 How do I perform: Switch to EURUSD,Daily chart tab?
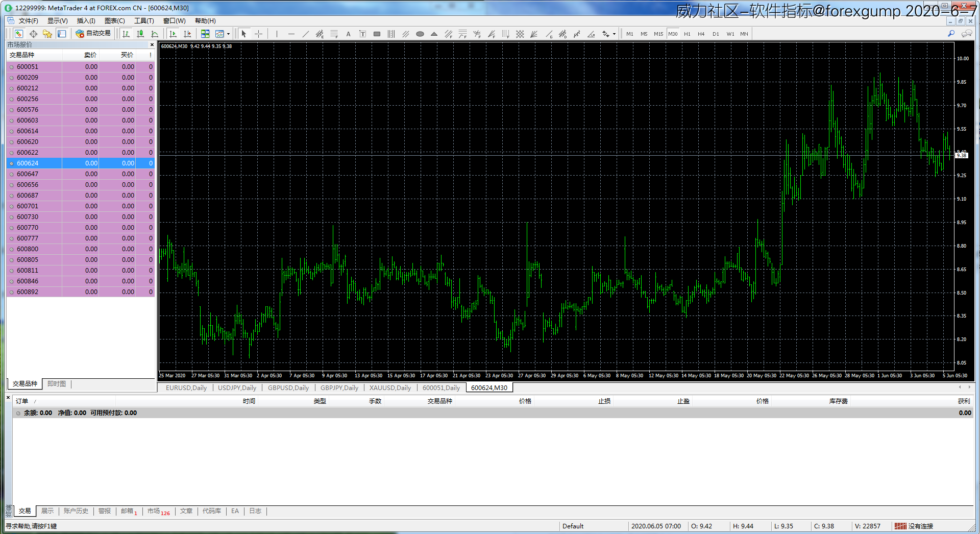tap(186, 387)
